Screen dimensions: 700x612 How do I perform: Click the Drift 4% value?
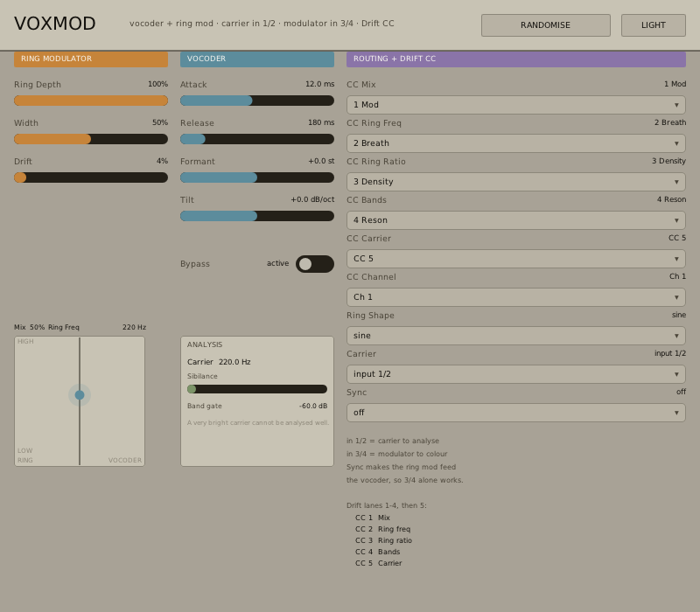[162, 161]
